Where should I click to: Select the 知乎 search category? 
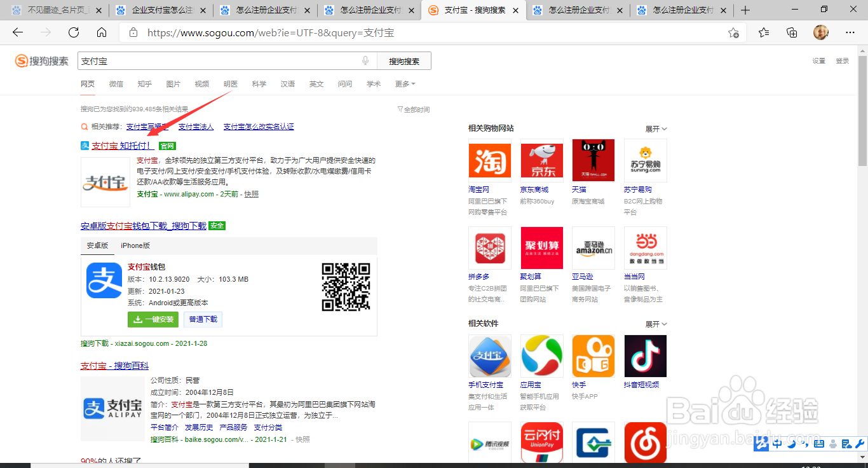click(x=145, y=84)
